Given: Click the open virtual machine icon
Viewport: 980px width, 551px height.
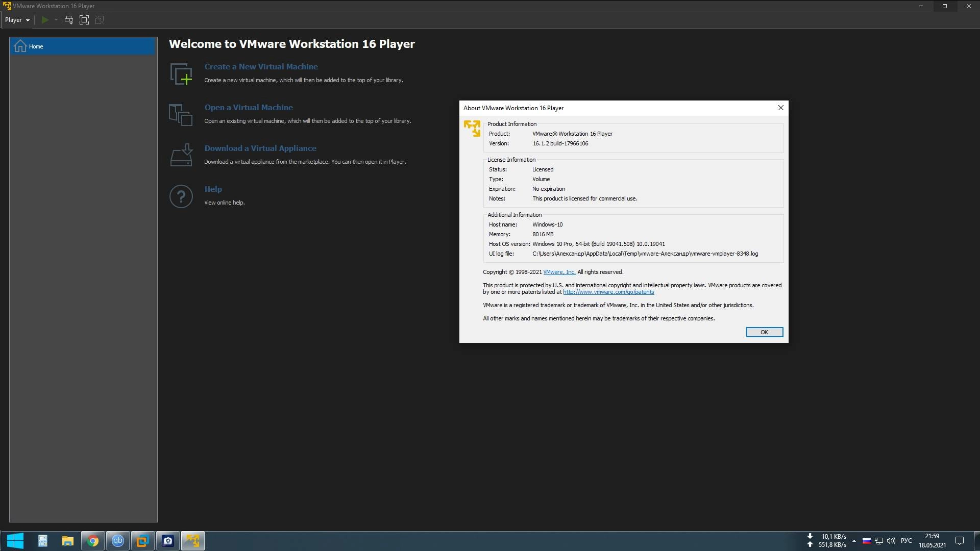Looking at the screenshot, I should pyautogui.click(x=181, y=115).
